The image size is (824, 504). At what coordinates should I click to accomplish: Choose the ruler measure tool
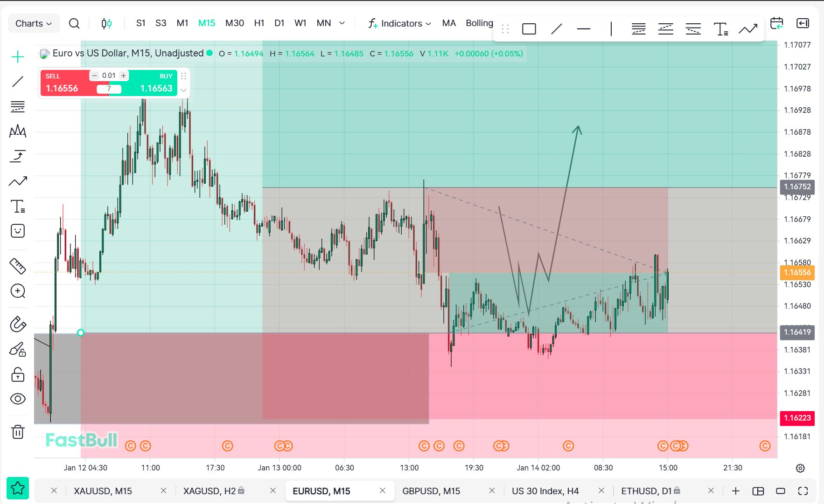18,266
